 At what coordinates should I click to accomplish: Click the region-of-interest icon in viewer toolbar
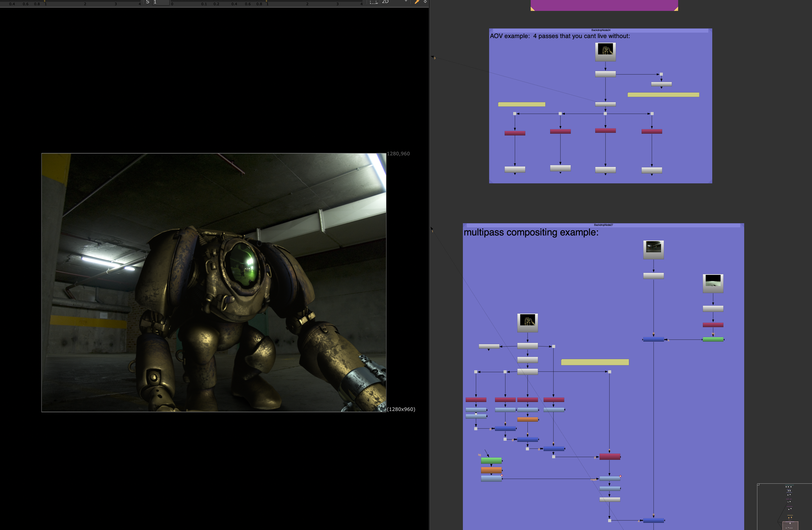[x=374, y=2]
